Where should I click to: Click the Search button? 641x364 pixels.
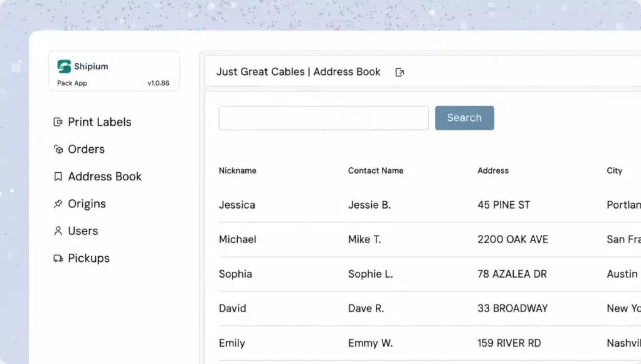464,118
